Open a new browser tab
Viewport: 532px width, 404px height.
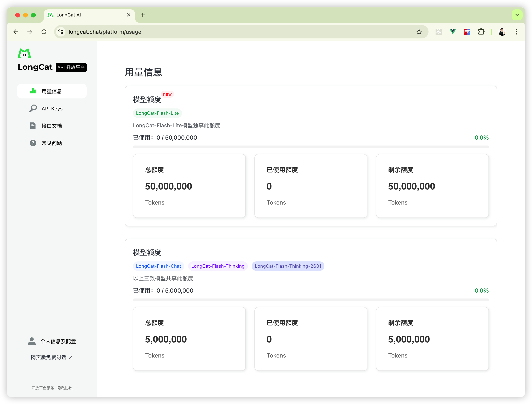coord(143,15)
